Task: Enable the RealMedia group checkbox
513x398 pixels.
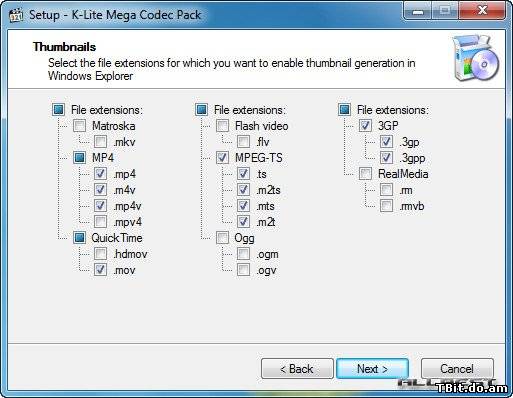Action: (365, 174)
